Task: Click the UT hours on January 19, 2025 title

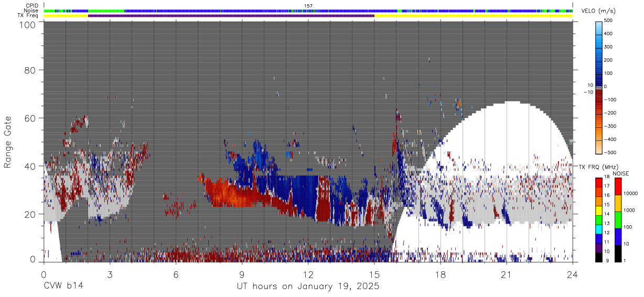Action: click(307, 287)
